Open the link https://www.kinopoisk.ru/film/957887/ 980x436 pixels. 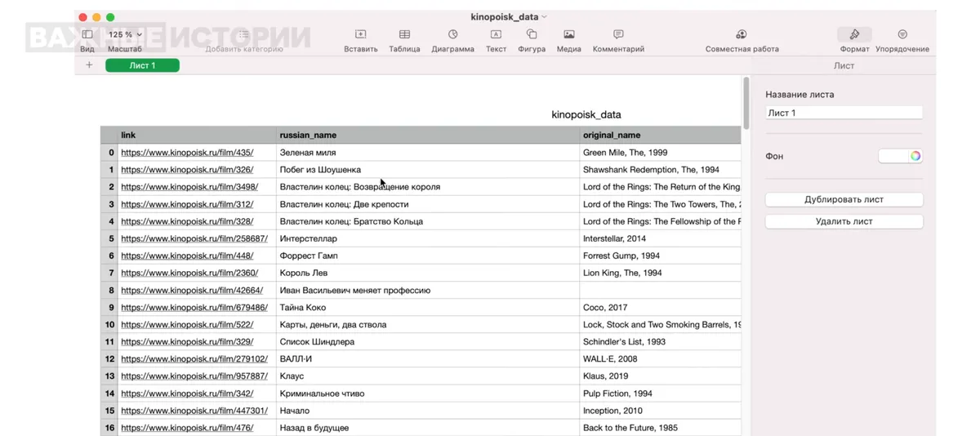click(x=194, y=376)
